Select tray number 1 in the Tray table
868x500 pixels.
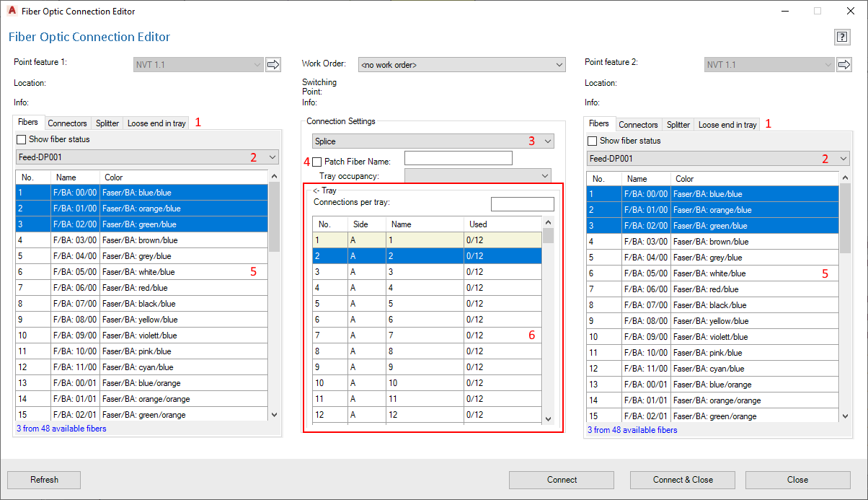click(427, 240)
